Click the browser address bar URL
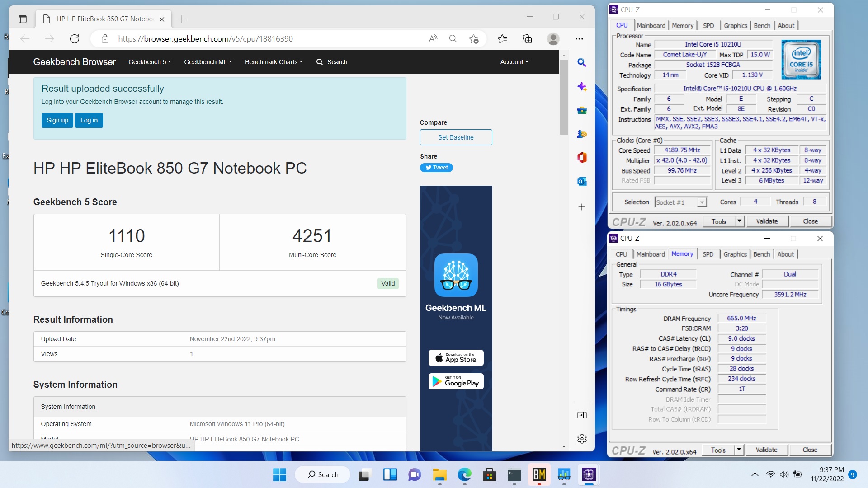The width and height of the screenshot is (868, 488). click(x=205, y=39)
